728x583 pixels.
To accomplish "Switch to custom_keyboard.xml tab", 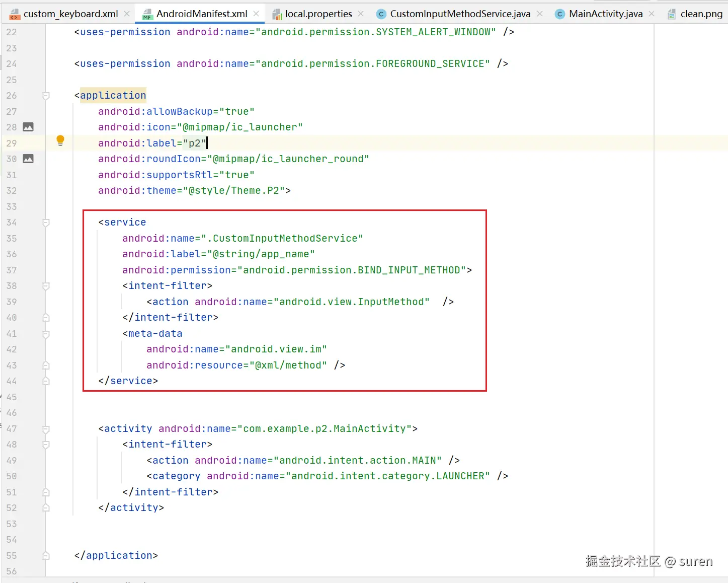I will coord(71,14).
